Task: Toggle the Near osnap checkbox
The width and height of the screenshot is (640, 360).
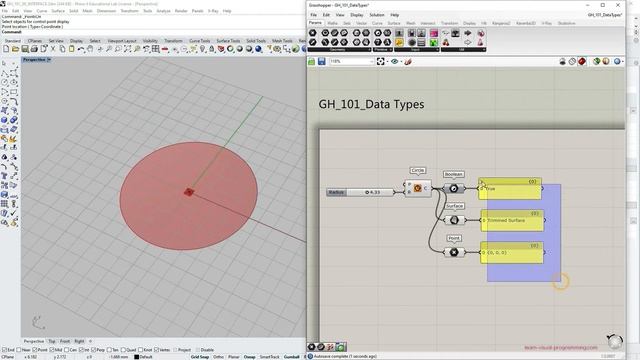Action: (x=19, y=350)
